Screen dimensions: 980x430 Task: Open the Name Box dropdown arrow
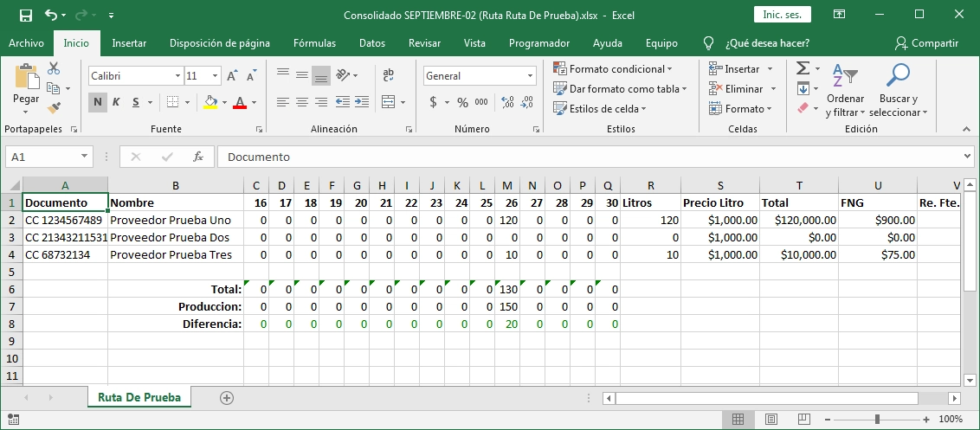click(x=84, y=157)
